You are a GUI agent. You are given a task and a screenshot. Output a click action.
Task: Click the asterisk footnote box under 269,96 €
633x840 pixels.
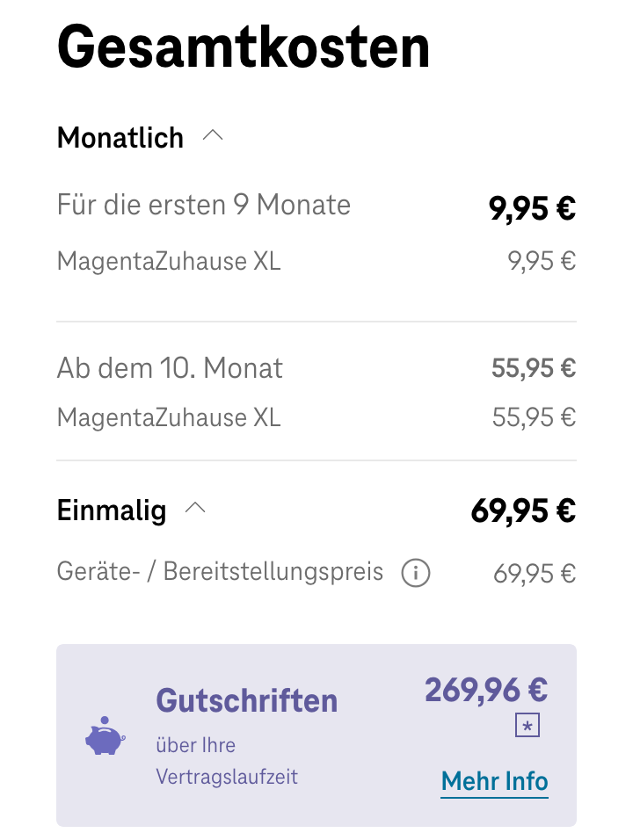tap(527, 726)
